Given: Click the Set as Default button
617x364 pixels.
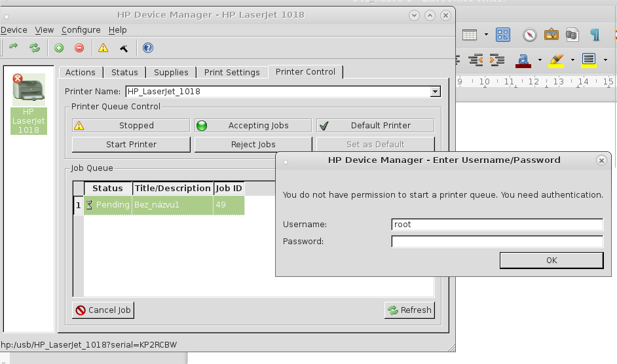Looking at the screenshot, I should 375,145.
